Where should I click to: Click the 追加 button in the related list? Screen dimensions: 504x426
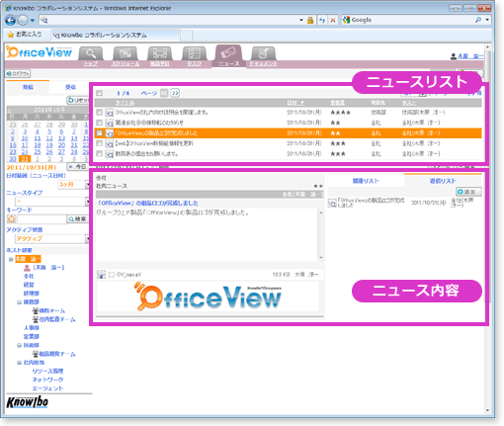(468, 192)
